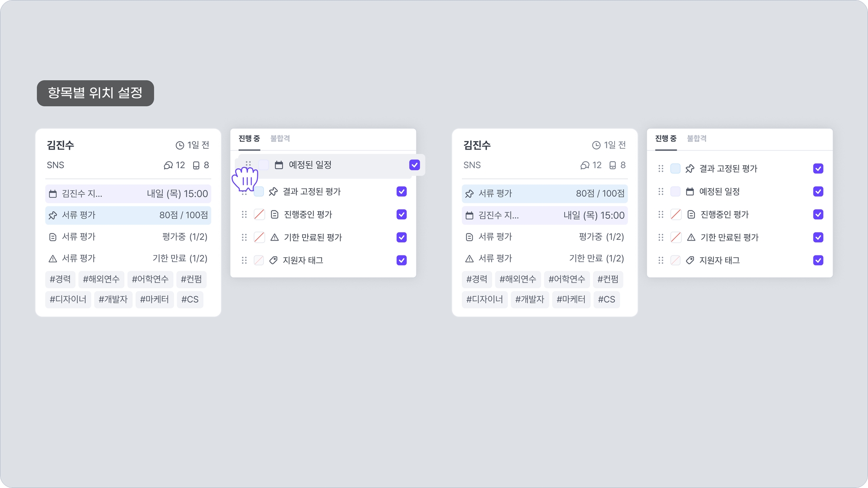Click calendar icon beside 예정된 일정 in right panel

tap(690, 191)
